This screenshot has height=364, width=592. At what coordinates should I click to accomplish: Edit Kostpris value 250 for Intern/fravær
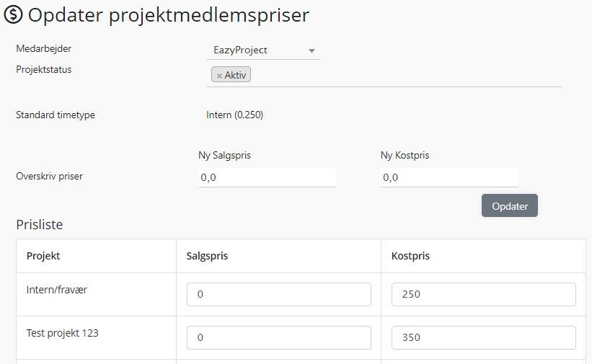483,294
